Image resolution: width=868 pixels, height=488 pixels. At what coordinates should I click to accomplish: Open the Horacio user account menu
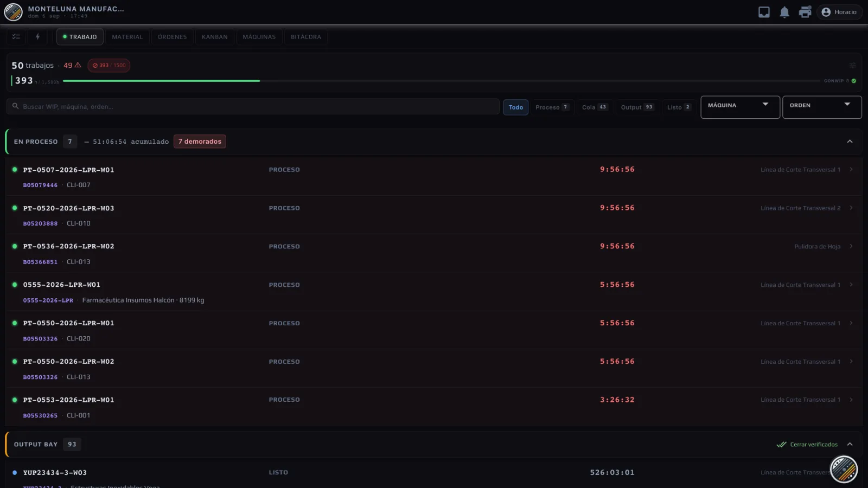pos(839,12)
